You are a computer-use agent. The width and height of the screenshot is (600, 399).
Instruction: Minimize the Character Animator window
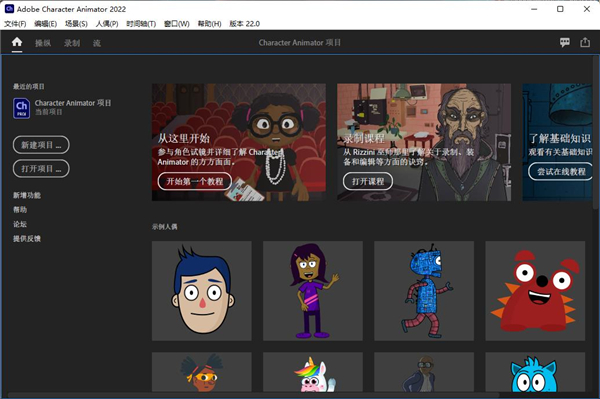[534, 9]
